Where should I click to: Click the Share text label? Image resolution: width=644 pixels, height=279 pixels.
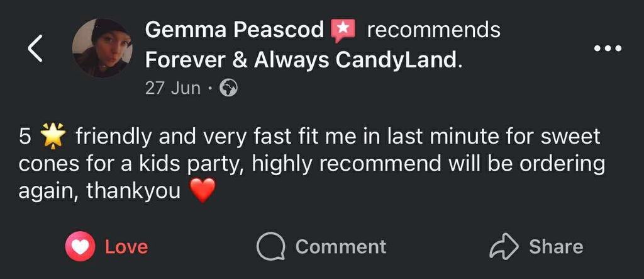click(x=556, y=247)
